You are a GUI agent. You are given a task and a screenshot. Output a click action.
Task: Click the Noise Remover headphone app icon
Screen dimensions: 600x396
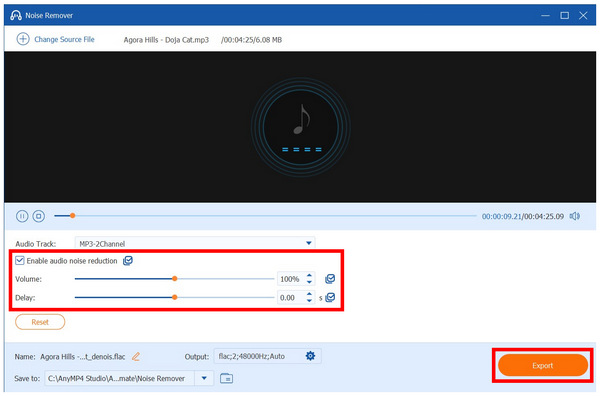(16, 15)
